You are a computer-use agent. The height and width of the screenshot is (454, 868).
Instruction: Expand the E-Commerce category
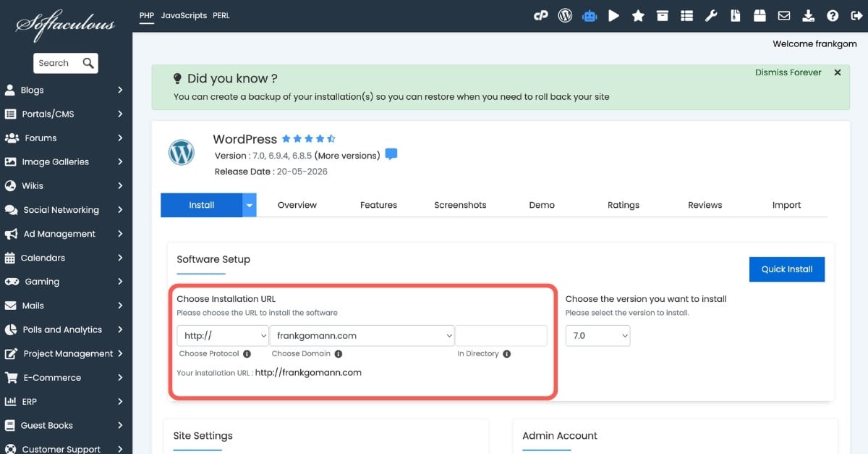(66, 377)
